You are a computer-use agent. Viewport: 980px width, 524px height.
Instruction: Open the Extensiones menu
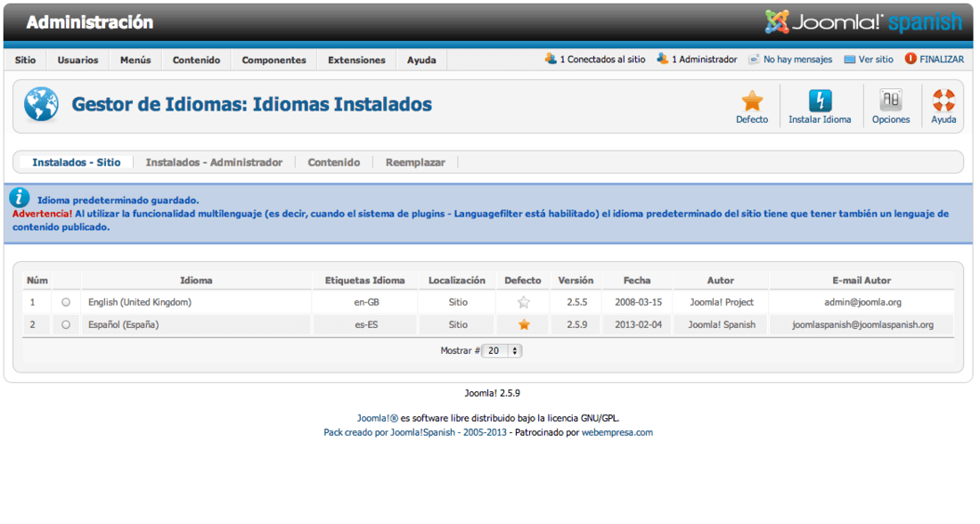tap(356, 60)
